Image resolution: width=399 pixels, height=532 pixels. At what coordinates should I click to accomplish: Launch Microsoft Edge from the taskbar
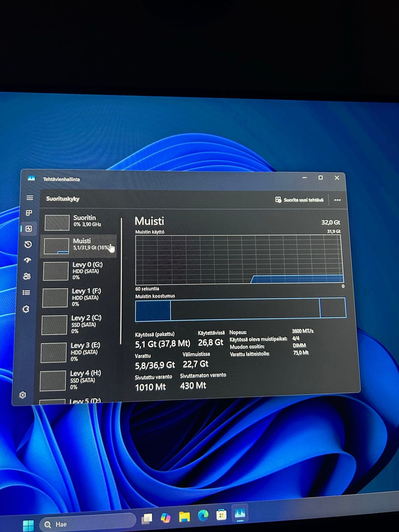[203, 515]
